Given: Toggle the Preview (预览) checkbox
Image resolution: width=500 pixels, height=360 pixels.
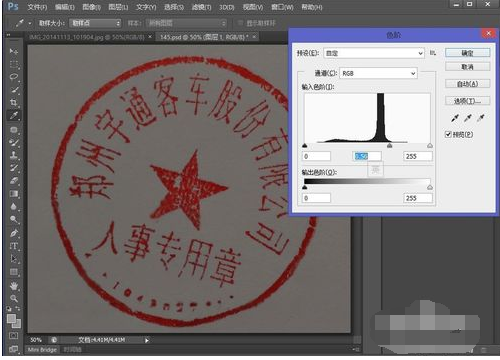Looking at the screenshot, I should tap(448, 134).
